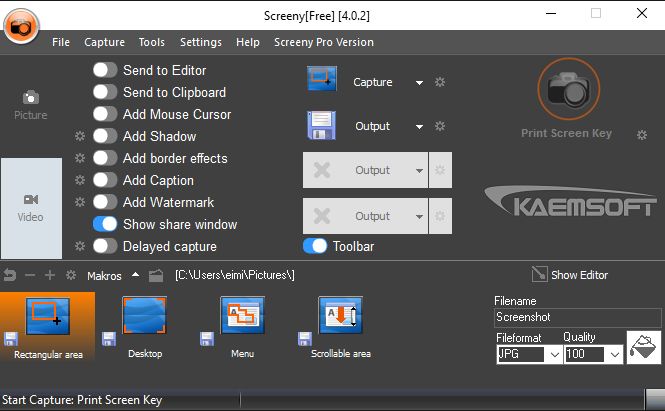The image size is (665, 411).
Task: Click the paint bucket color button
Action: (x=644, y=347)
